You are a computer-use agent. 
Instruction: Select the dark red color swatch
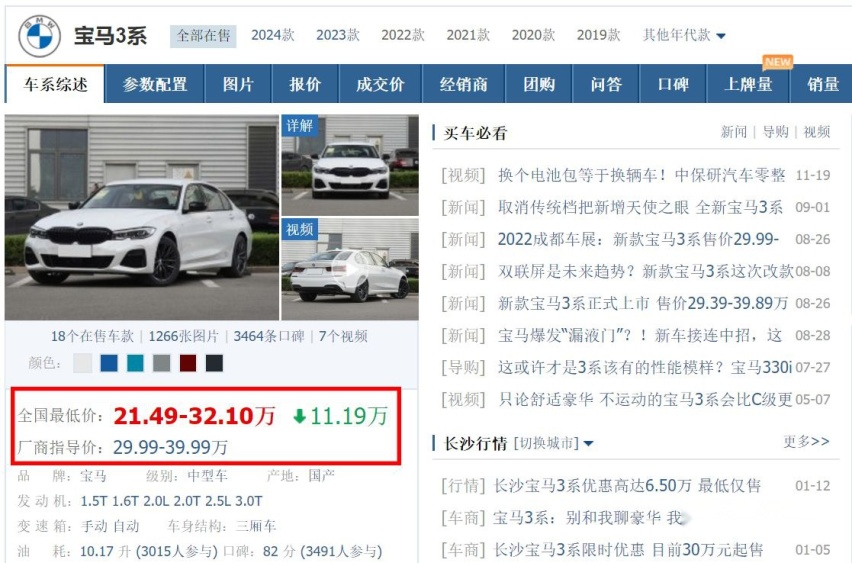188,363
